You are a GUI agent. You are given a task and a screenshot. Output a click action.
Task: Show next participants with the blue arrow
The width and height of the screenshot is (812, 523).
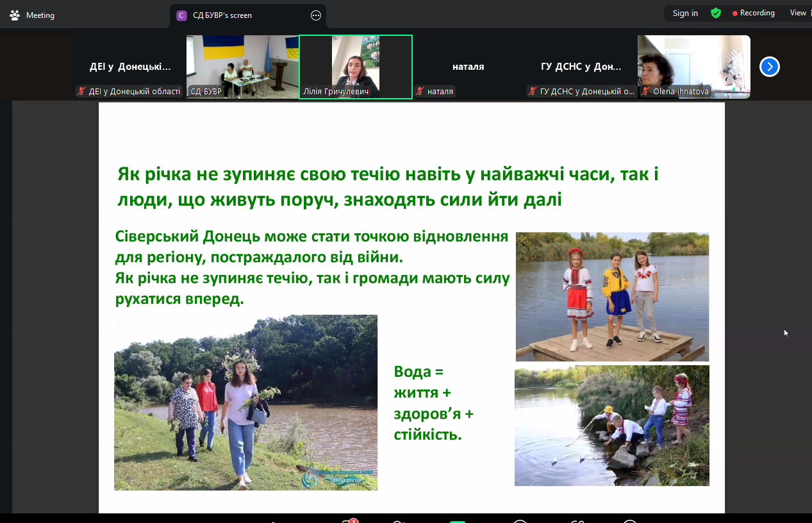coord(769,67)
